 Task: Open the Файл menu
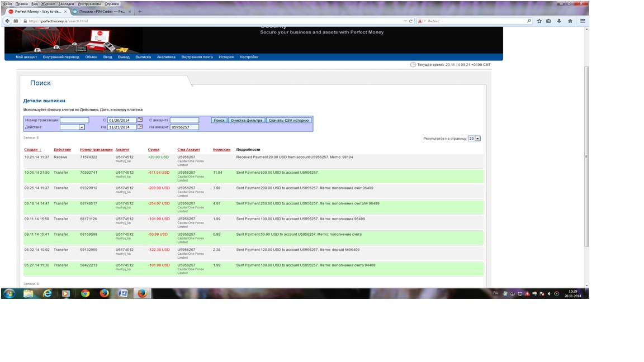coord(7,4)
